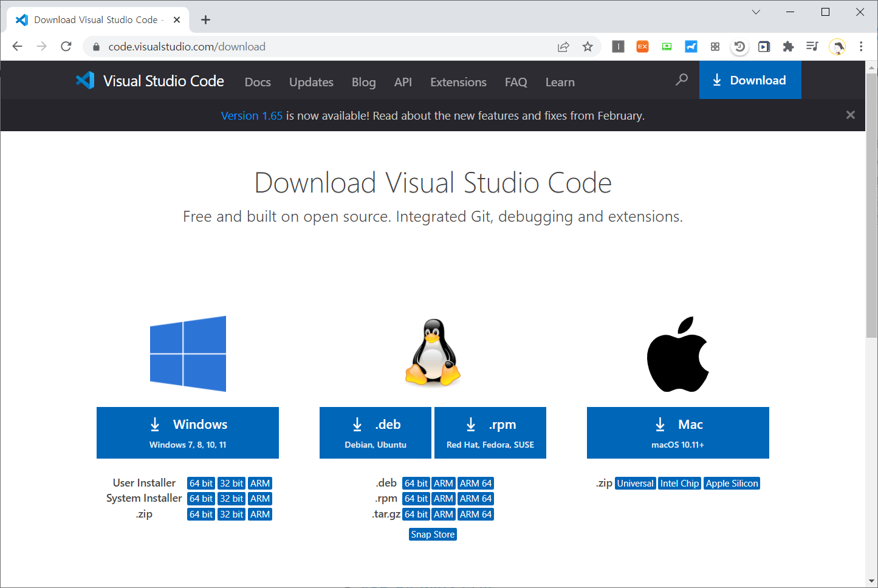Share this page via address bar icon
Image resolution: width=878 pixels, height=588 pixels.
tap(563, 47)
